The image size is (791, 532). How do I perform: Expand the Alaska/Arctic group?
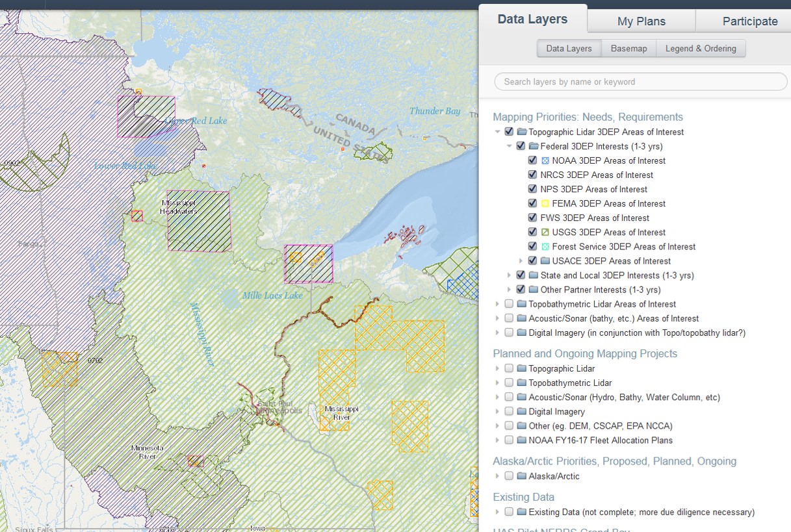[x=498, y=476]
